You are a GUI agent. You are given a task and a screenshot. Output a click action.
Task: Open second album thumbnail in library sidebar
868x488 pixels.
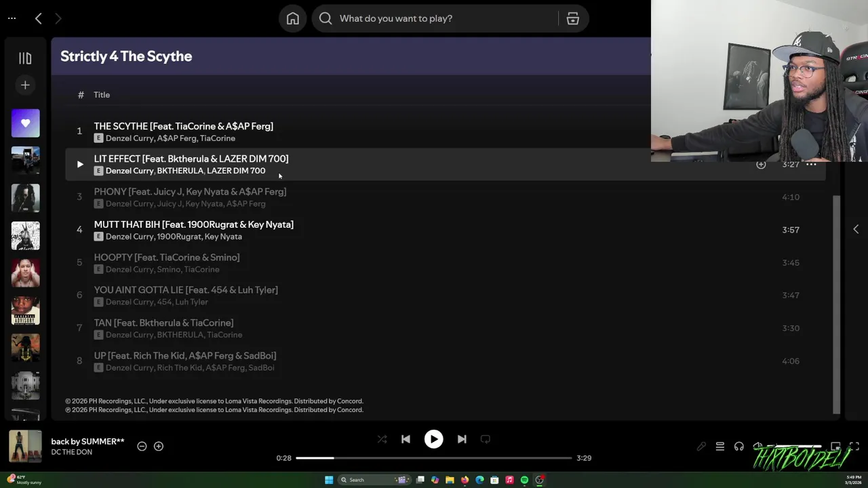coord(26,198)
